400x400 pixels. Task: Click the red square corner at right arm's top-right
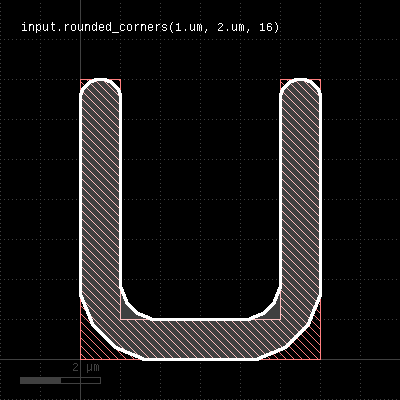point(318,82)
